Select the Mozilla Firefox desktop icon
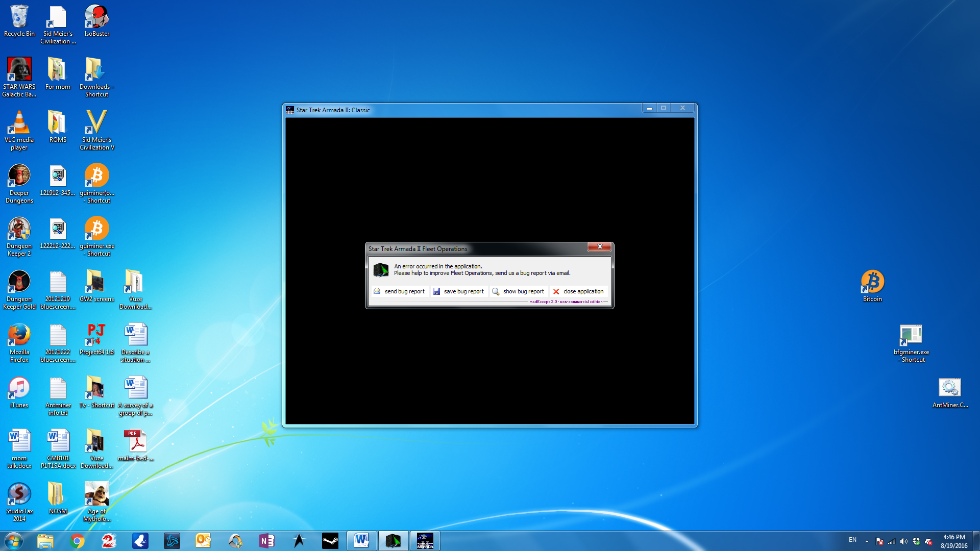980x551 pixels. point(19,342)
